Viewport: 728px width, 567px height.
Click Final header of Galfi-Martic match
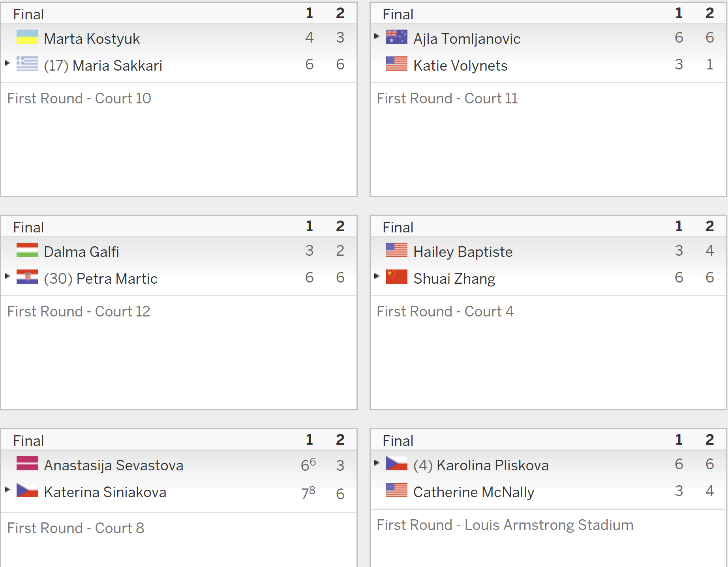(28, 227)
